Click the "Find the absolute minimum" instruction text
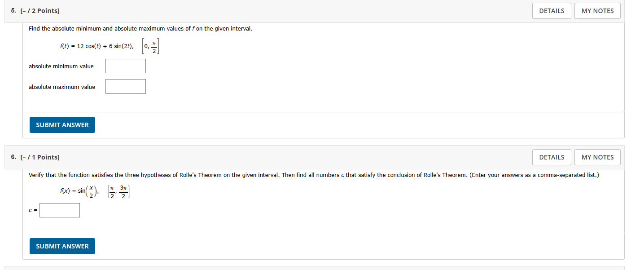This screenshot has height=270, width=644. coord(140,29)
